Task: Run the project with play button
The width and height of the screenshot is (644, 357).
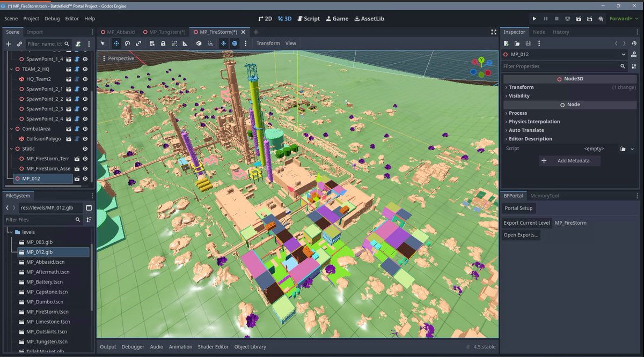Action: click(535, 18)
